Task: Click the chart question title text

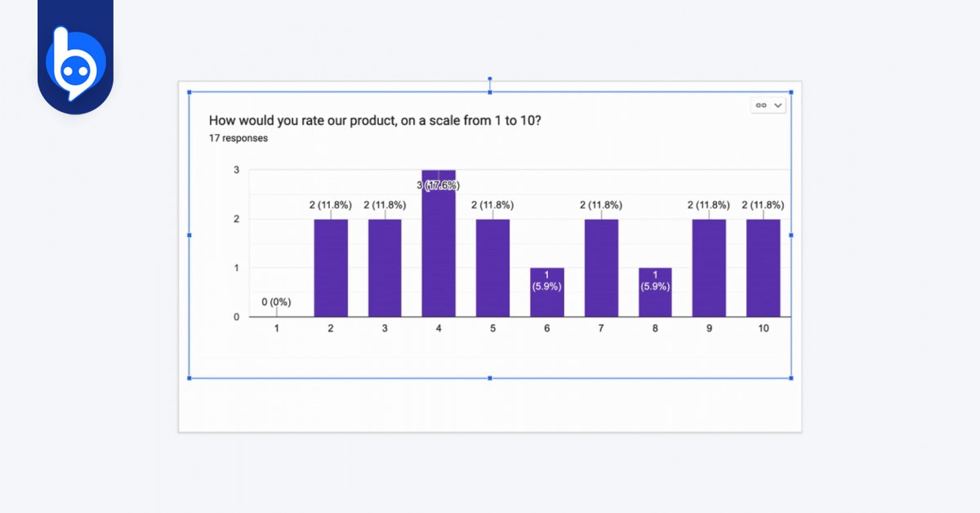Action: click(375, 121)
